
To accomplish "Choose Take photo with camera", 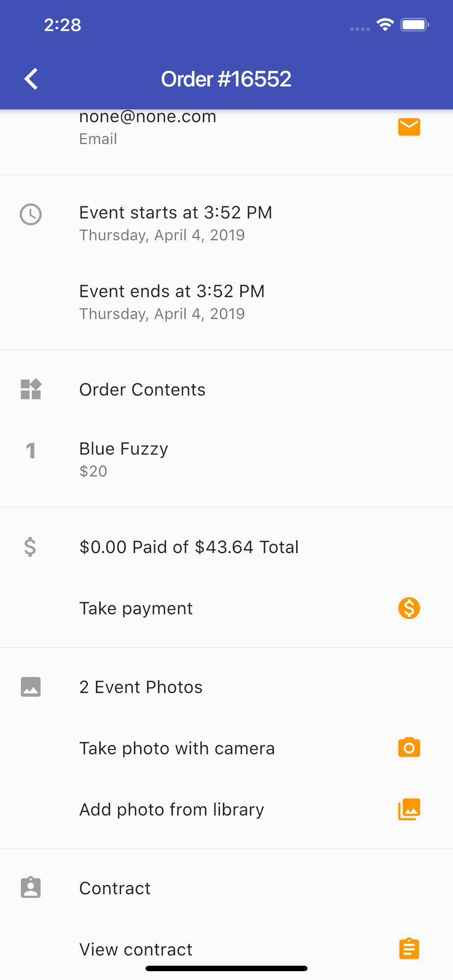I will [x=226, y=748].
